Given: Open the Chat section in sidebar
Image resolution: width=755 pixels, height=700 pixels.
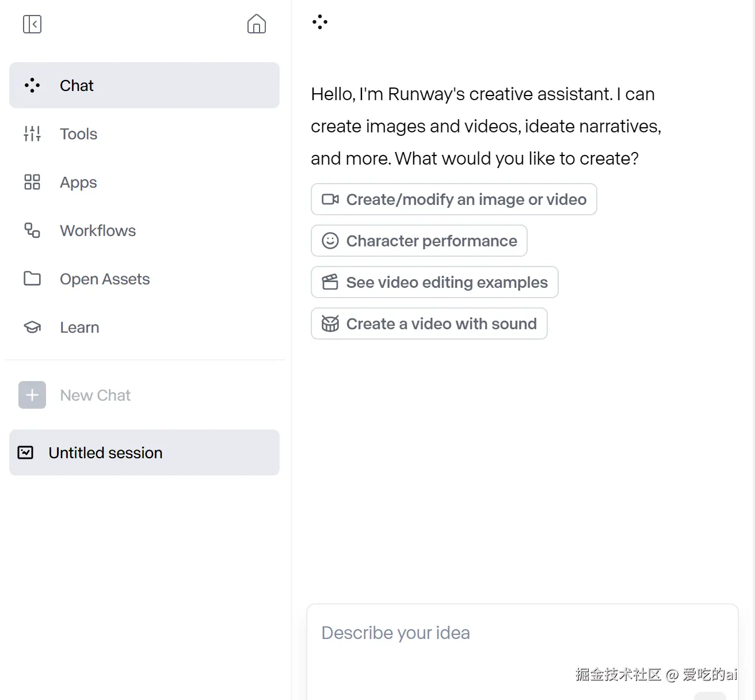Looking at the screenshot, I should tap(144, 85).
